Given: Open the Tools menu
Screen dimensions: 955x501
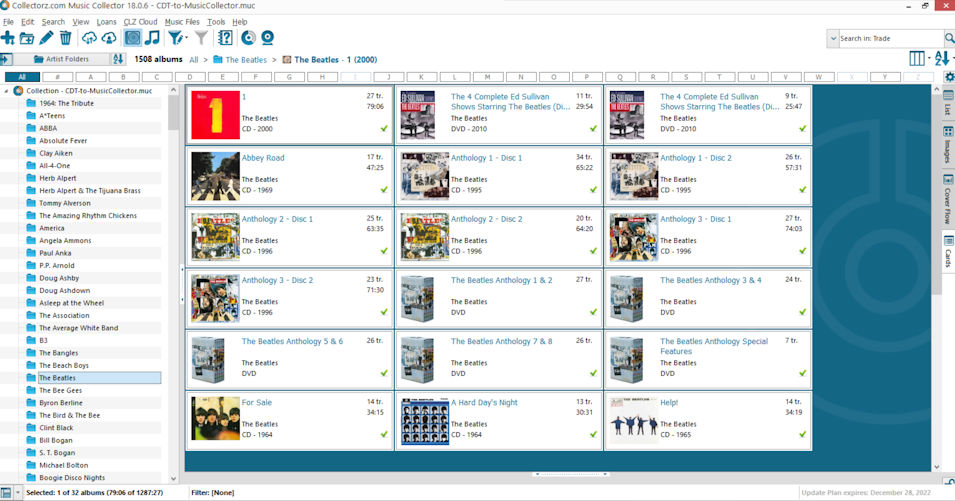Looking at the screenshot, I should (216, 22).
